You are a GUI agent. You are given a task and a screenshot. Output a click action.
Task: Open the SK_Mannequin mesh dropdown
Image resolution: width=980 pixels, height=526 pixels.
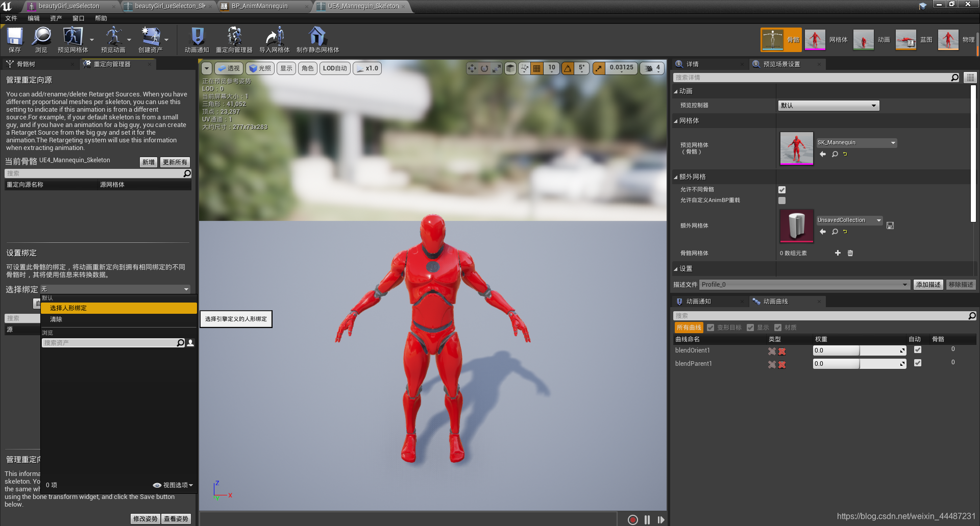856,143
